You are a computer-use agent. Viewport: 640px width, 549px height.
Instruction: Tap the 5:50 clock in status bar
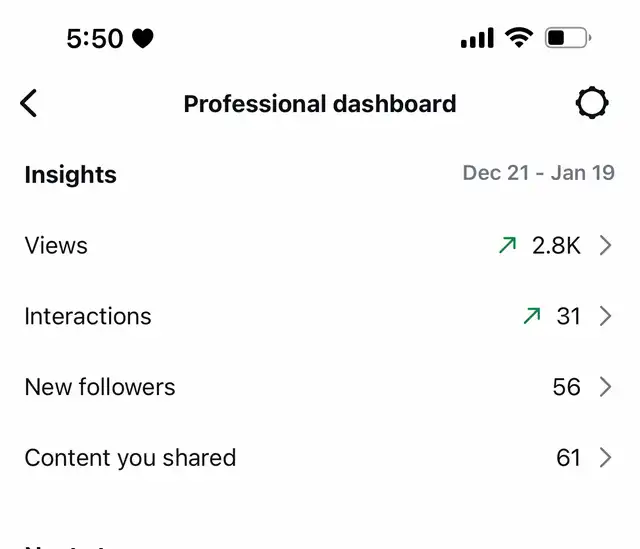click(x=95, y=39)
